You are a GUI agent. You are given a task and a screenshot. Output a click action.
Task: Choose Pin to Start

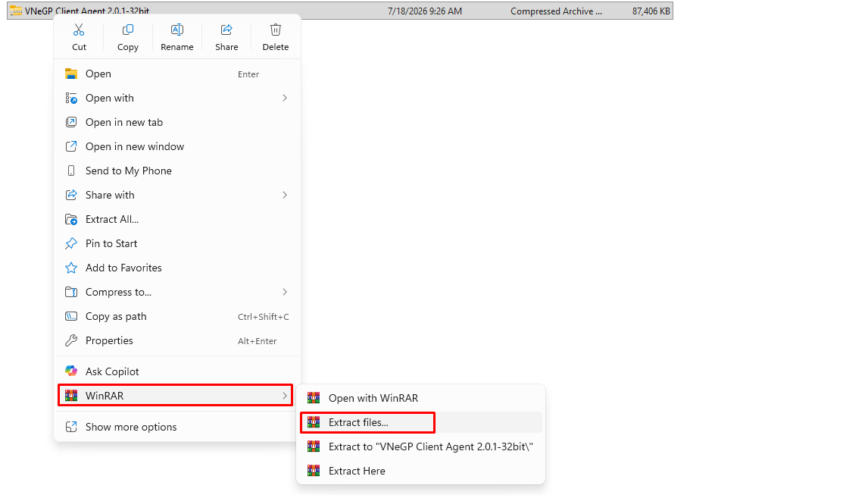point(177,243)
